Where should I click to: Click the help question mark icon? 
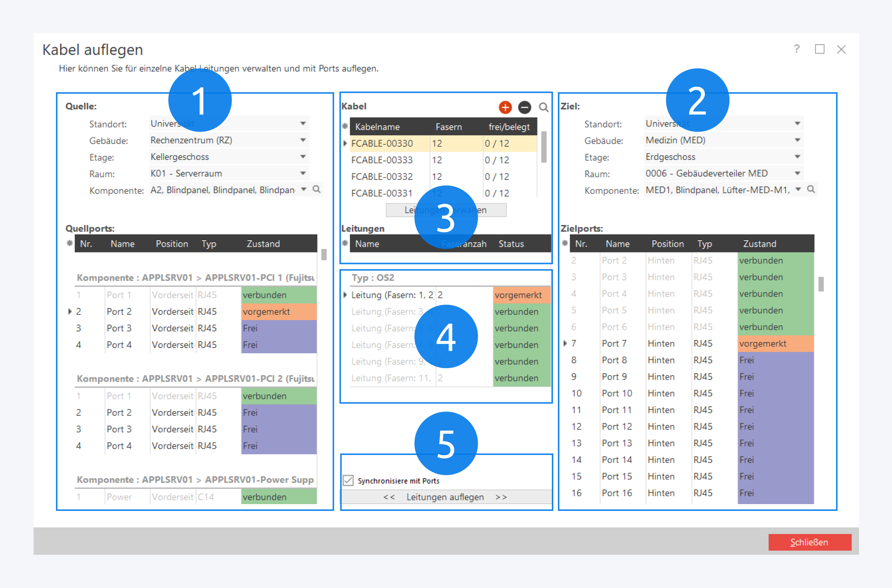(x=797, y=49)
